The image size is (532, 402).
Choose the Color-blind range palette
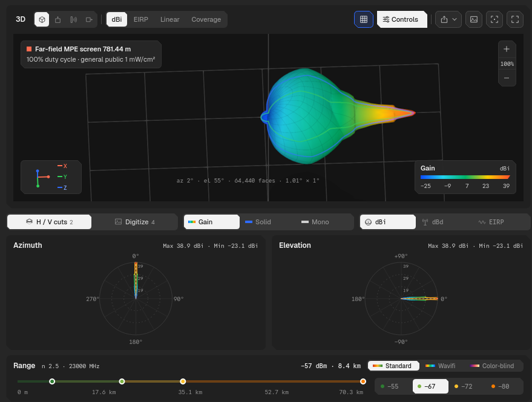tap(492, 366)
